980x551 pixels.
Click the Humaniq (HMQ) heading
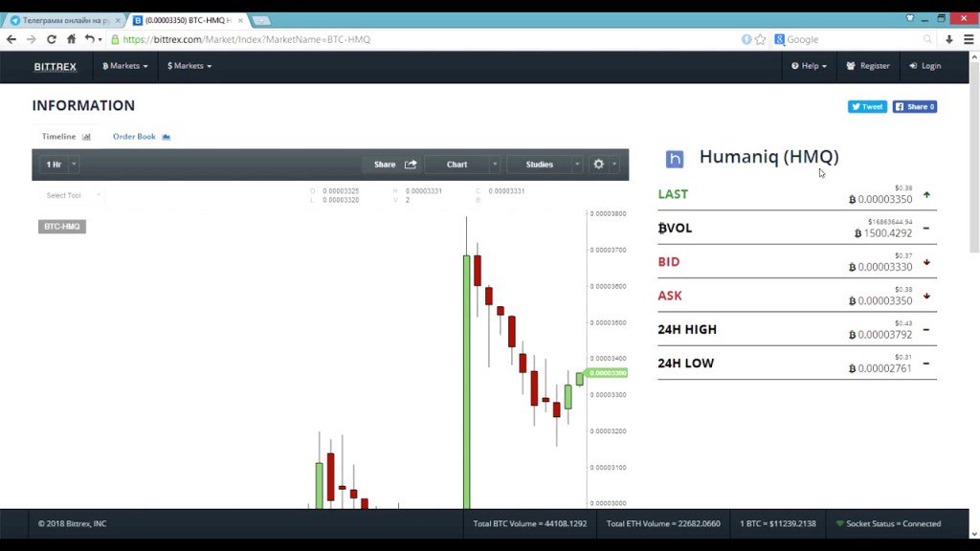coord(768,157)
